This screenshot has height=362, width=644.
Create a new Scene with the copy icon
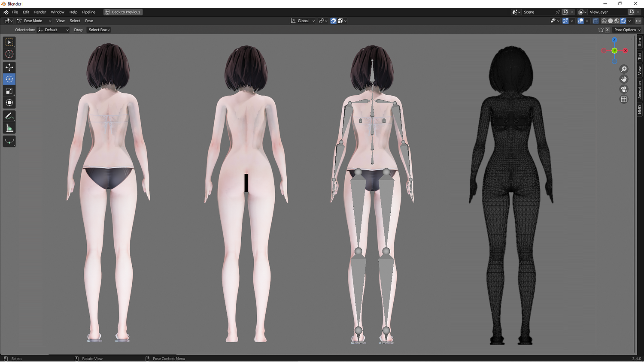click(x=565, y=12)
